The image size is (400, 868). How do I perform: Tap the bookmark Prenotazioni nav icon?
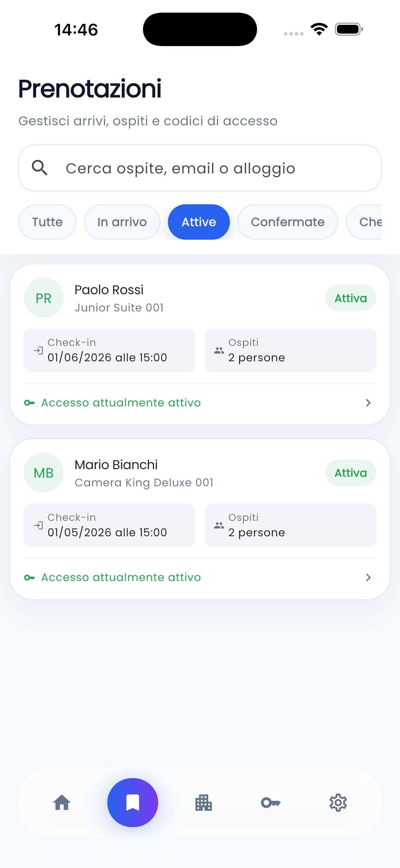pos(132,802)
